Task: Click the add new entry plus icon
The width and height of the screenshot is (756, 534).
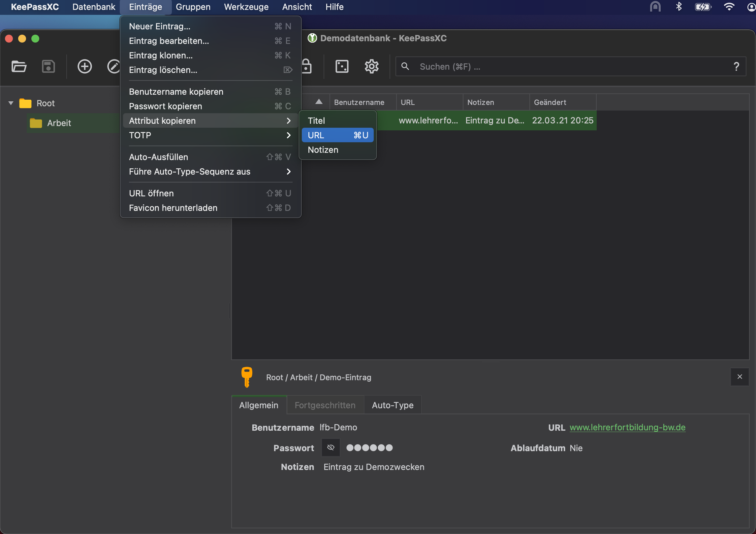Action: 84,66
